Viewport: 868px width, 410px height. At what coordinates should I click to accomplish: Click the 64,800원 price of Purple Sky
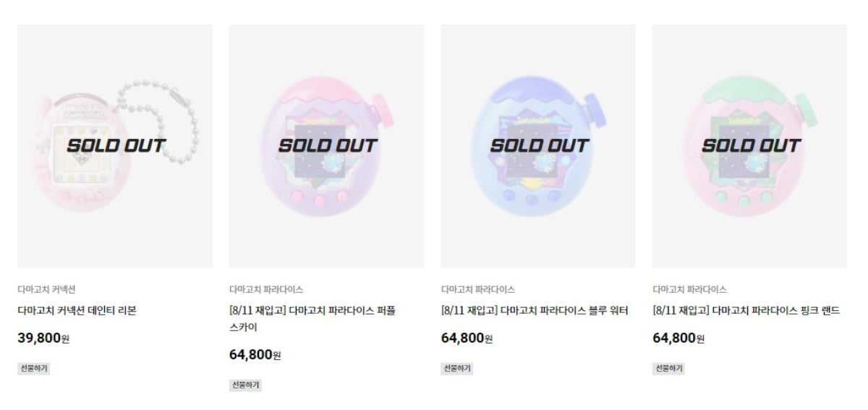coord(255,354)
